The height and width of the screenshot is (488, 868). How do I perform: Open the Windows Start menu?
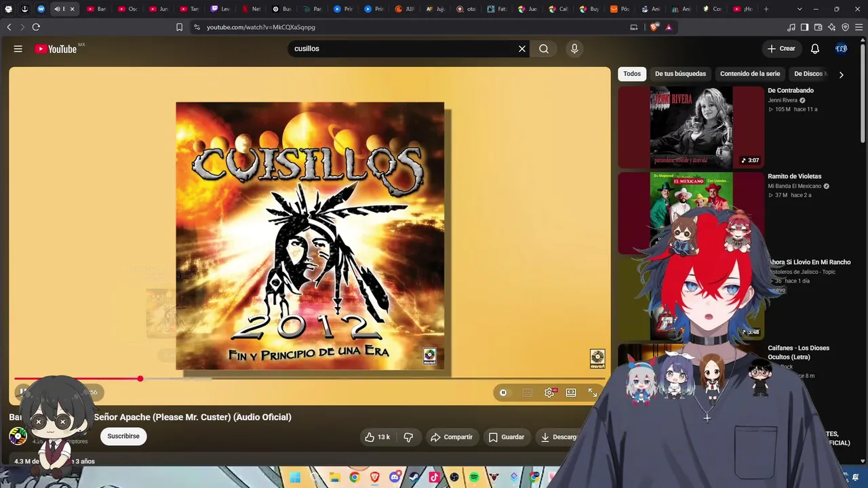(x=295, y=478)
